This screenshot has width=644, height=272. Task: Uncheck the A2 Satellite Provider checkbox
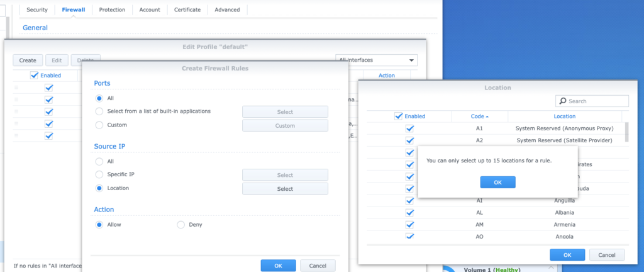point(409,140)
